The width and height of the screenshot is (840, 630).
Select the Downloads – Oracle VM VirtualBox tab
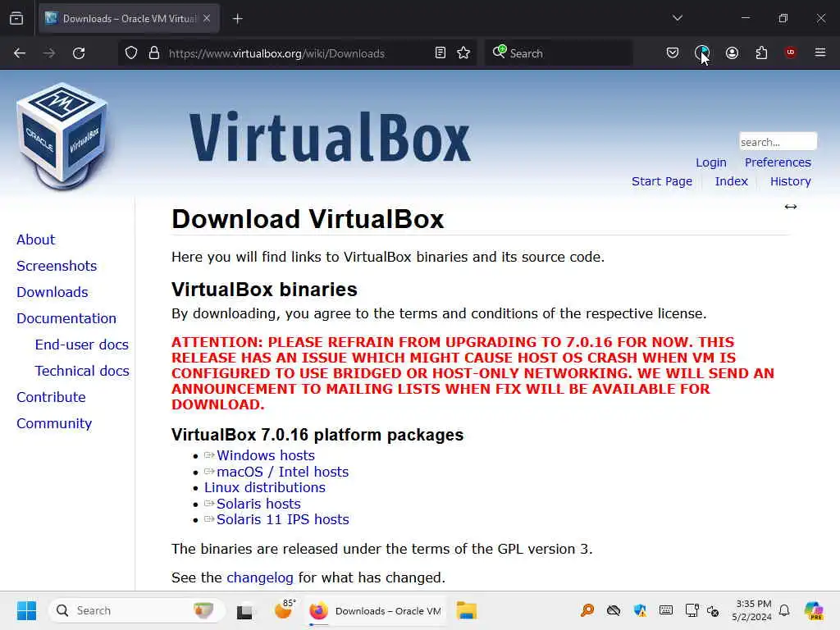[129, 18]
